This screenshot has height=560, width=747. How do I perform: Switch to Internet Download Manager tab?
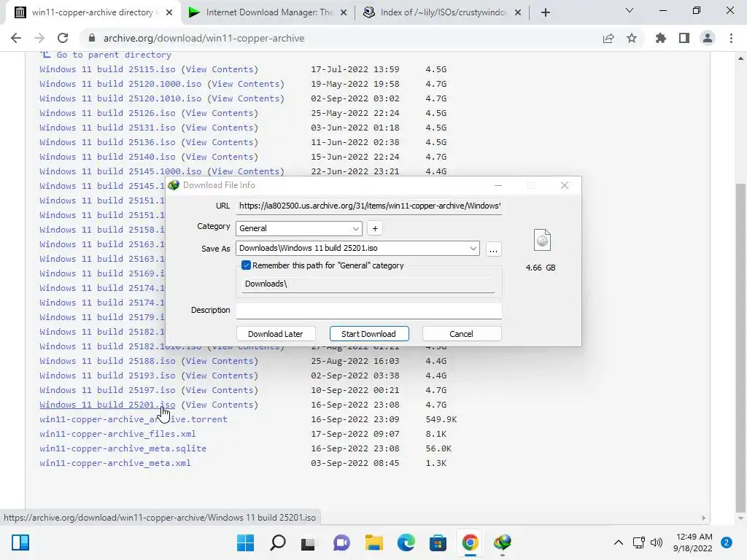(x=268, y=12)
